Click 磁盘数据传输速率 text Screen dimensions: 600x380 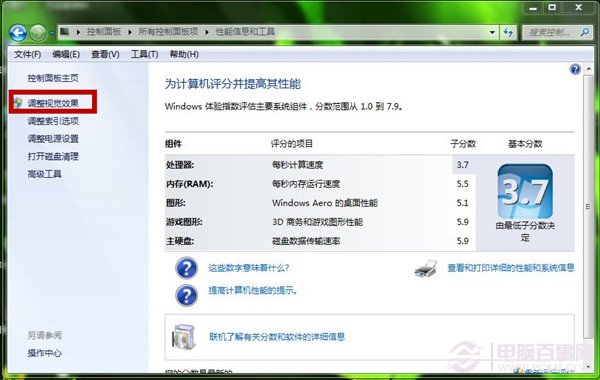point(306,241)
